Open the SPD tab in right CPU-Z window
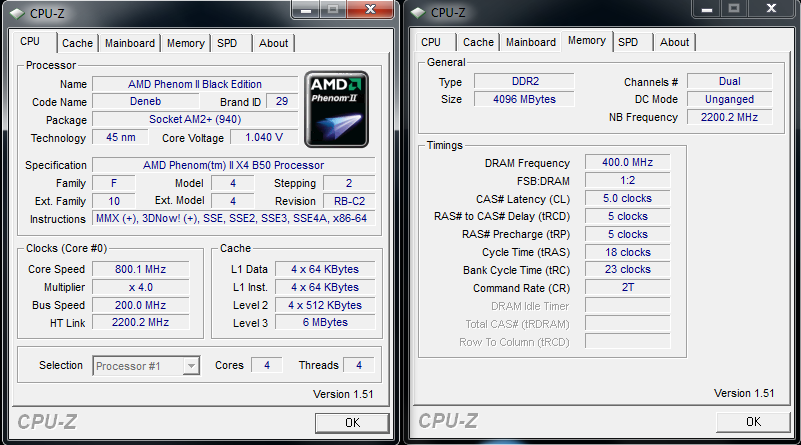Image resolution: width=801 pixels, height=445 pixels. tap(628, 42)
